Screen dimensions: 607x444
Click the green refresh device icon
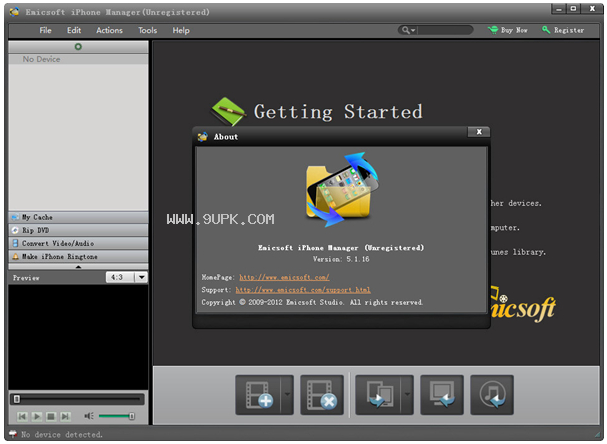tap(78, 46)
